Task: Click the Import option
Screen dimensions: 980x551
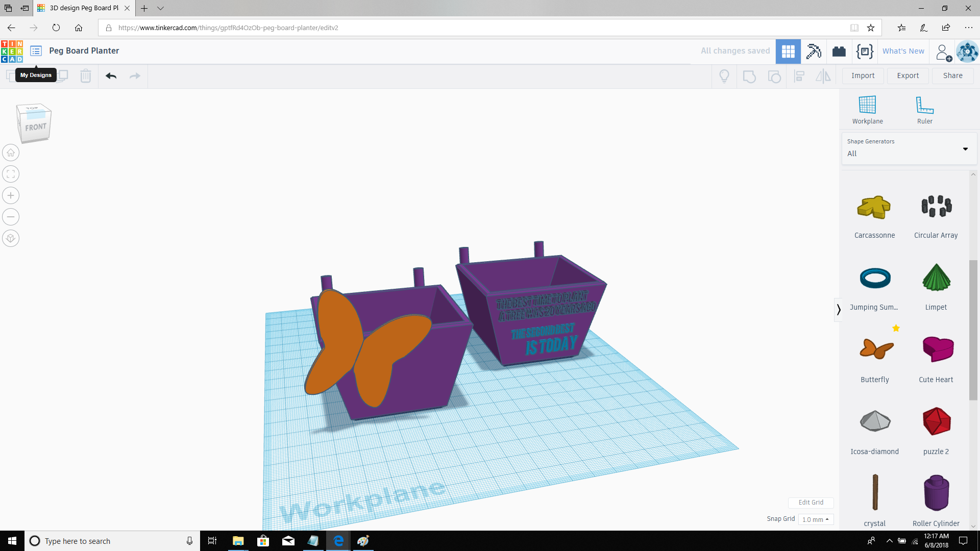Action: 863,76
